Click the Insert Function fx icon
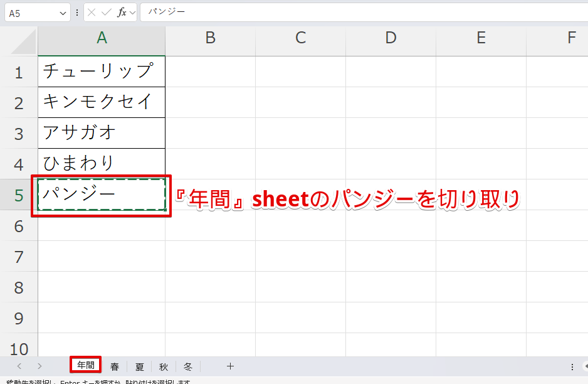The image size is (588, 384). click(122, 13)
